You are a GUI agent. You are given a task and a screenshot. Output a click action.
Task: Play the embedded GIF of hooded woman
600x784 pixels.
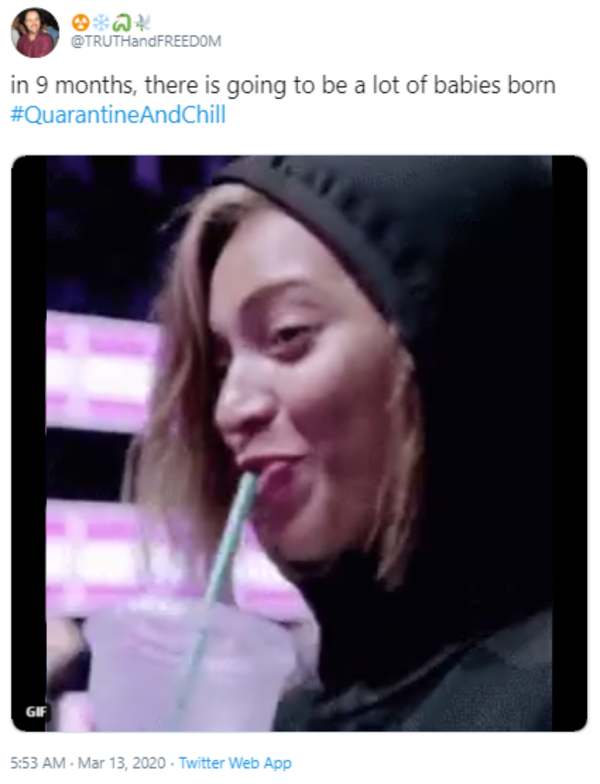tap(299, 444)
